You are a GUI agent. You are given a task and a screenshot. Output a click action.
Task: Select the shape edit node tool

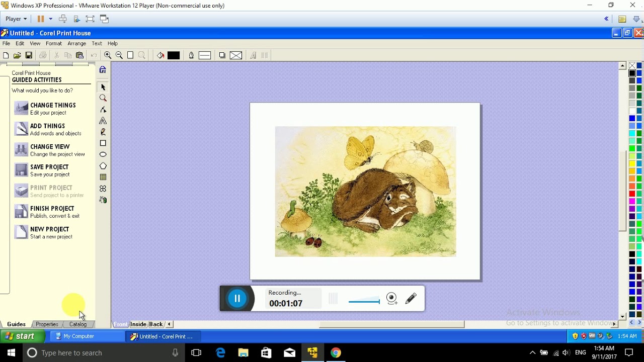(x=103, y=109)
